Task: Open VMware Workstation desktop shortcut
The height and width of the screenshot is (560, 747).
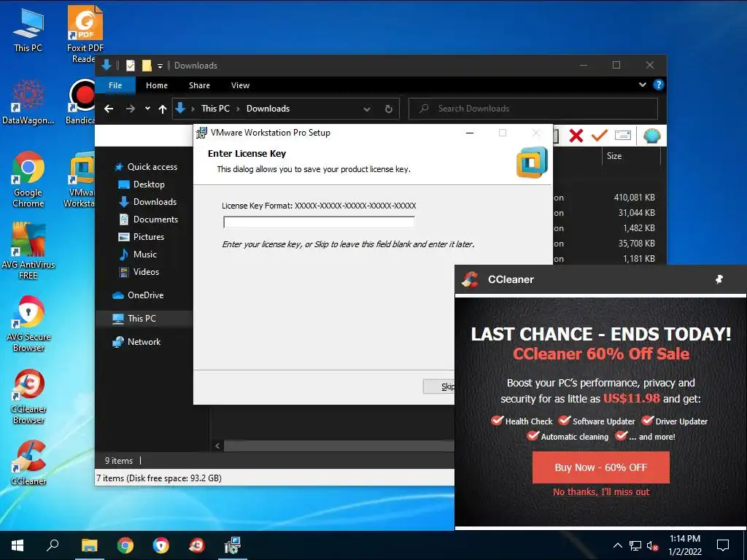Action: click(80, 180)
